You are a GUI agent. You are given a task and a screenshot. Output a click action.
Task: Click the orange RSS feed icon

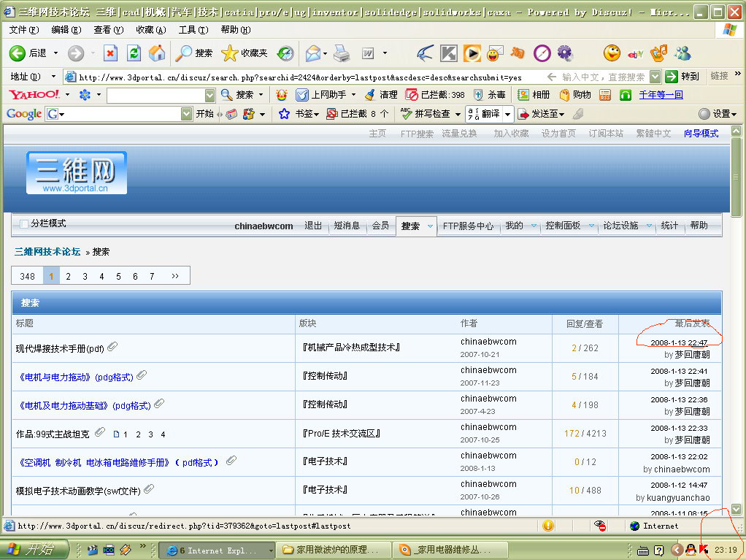pos(604,95)
